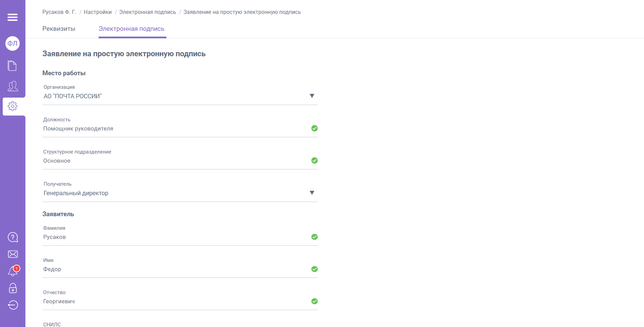The image size is (644, 327).
Task: Open the contacts people icon in the sidebar
Action: pyautogui.click(x=13, y=86)
